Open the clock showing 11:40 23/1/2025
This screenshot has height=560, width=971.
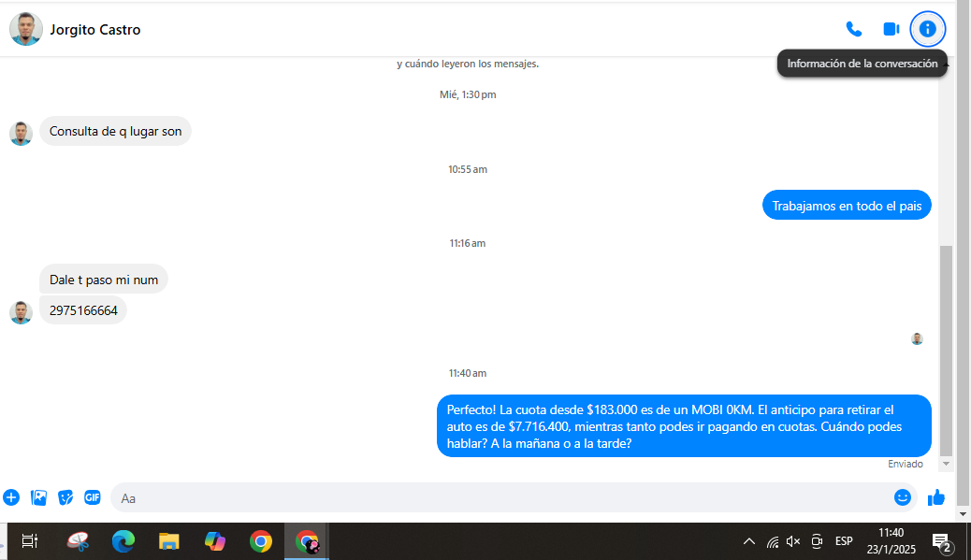[891, 540]
